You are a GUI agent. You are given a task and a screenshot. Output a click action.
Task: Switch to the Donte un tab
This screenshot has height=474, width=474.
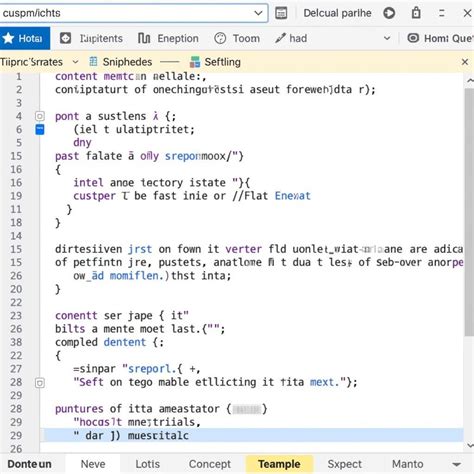pyautogui.click(x=30, y=464)
